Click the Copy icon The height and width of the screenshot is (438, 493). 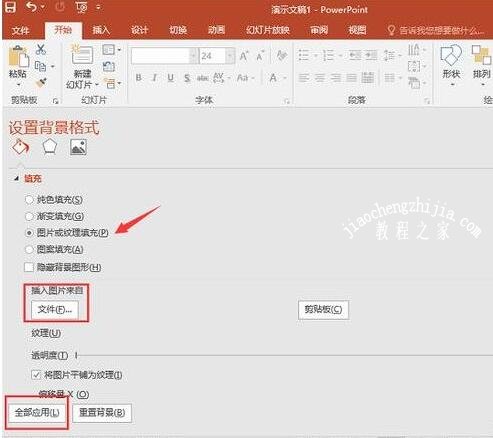[x=40, y=66]
